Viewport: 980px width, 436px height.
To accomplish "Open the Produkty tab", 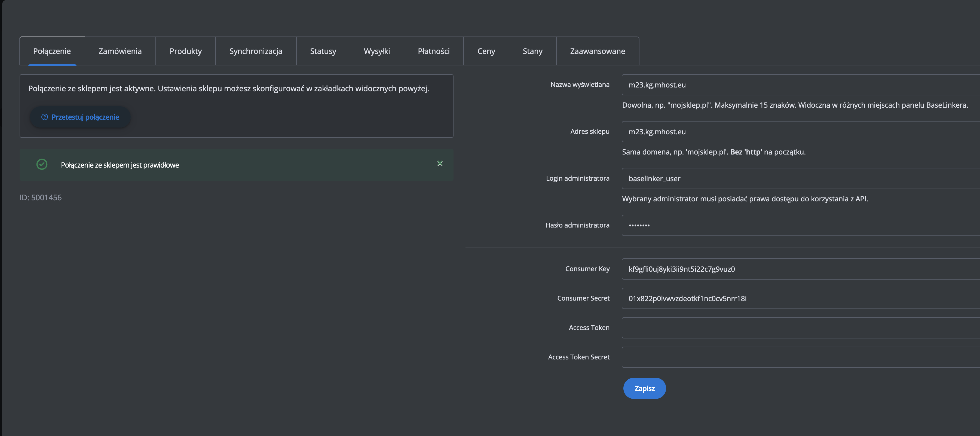I will [x=185, y=51].
